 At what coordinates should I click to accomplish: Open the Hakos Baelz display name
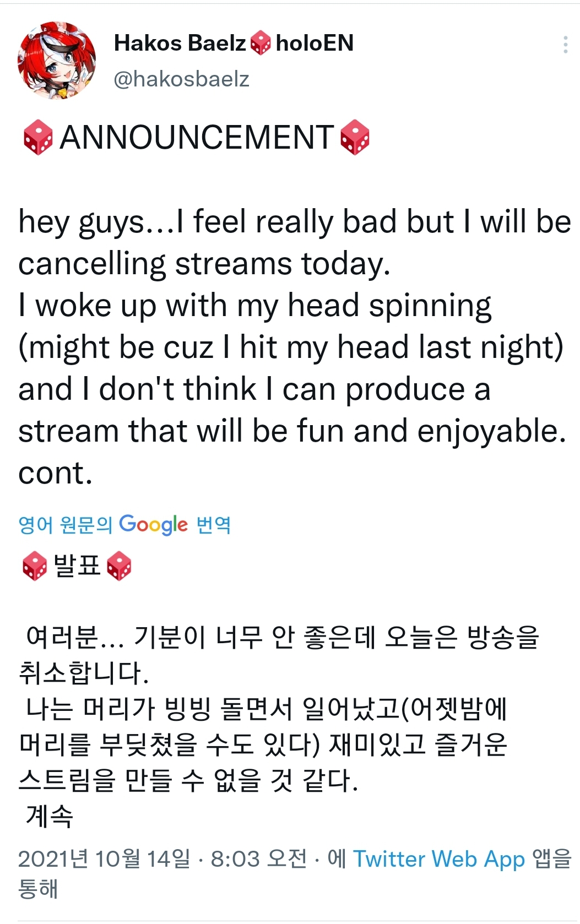click(x=180, y=43)
